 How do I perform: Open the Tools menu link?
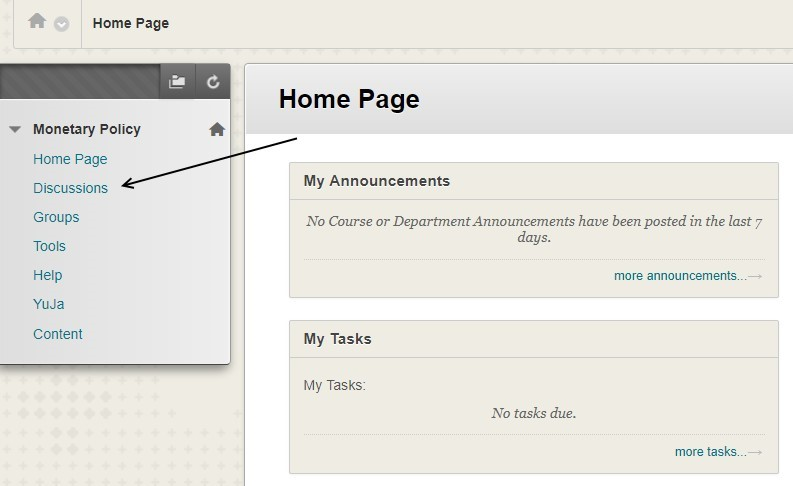(50, 246)
